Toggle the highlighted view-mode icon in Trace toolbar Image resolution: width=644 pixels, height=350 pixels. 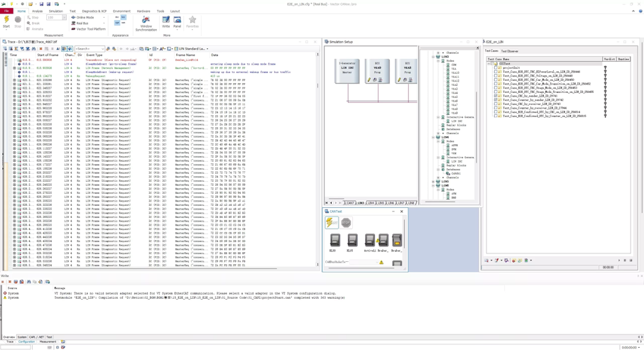click(64, 48)
